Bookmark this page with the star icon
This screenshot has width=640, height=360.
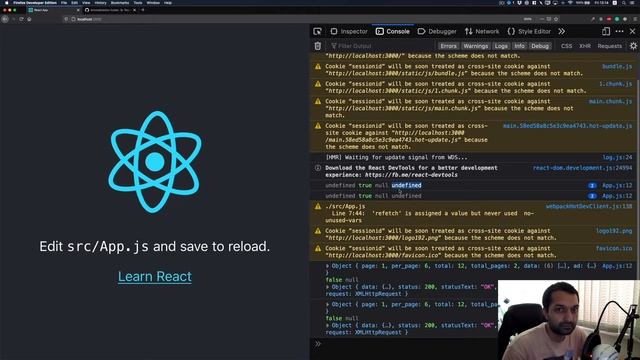click(556, 19)
